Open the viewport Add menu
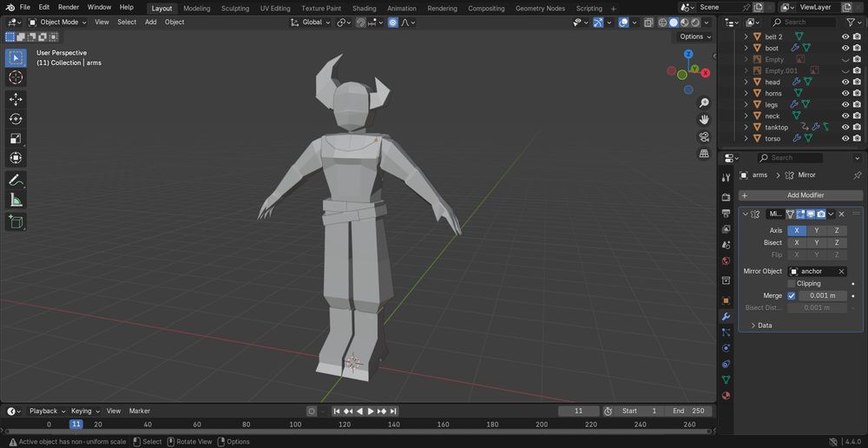The height and width of the screenshot is (448, 868). [150, 23]
